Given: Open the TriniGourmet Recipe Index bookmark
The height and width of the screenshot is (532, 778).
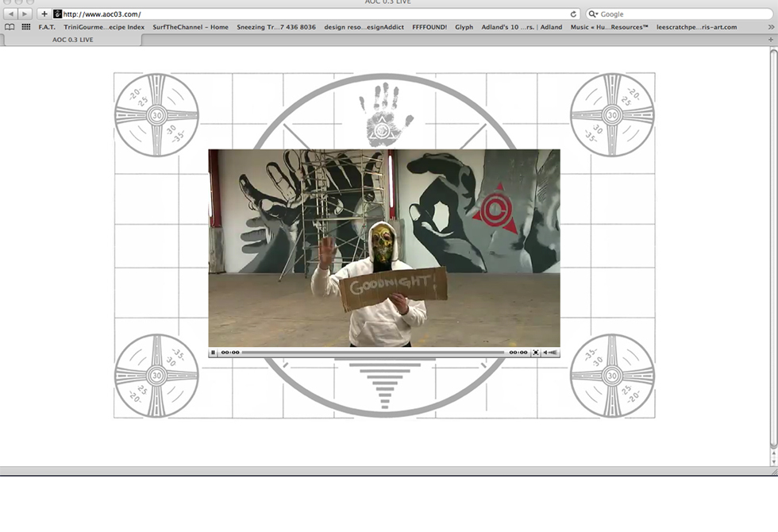Looking at the screenshot, I should click(104, 27).
